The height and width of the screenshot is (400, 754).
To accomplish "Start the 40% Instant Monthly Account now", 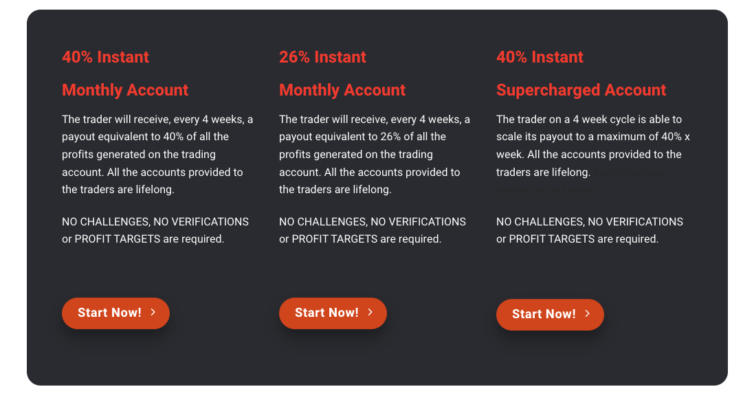I will [116, 313].
